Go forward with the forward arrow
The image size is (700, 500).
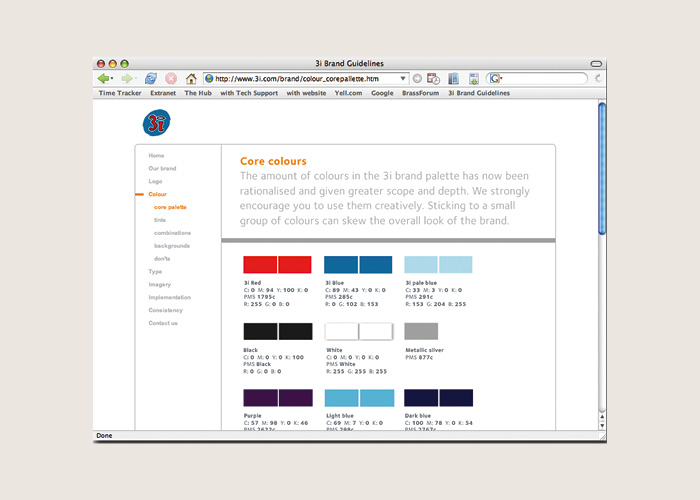(127, 79)
